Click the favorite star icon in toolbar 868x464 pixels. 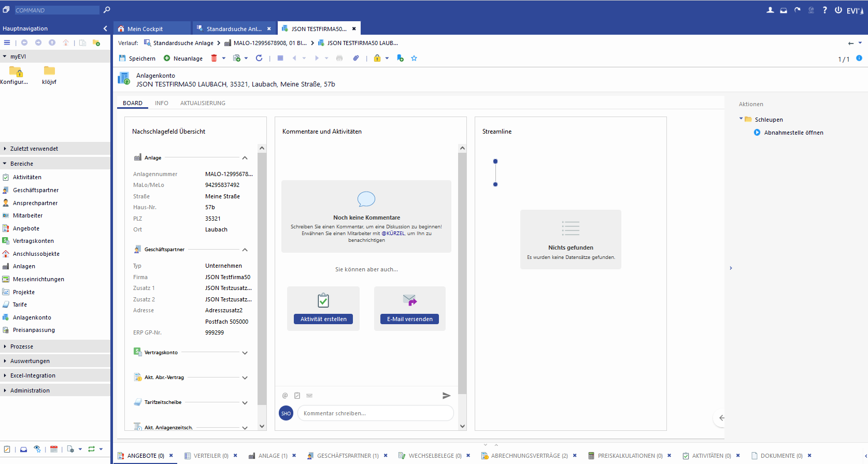[414, 58]
